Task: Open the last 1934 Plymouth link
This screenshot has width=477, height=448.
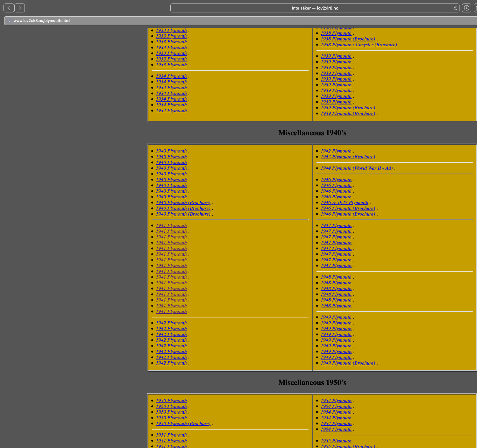Action: [x=171, y=110]
